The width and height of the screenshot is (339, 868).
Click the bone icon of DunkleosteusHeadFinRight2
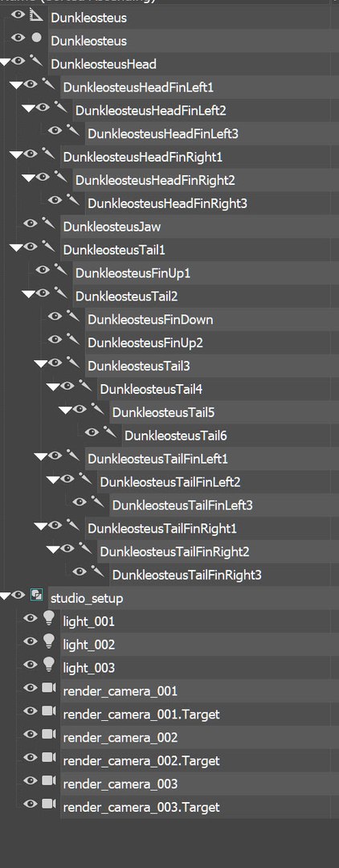coord(61,178)
